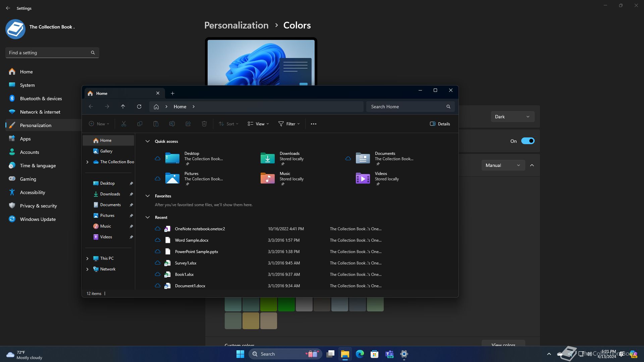
Task: Open the View dropdown in File Explorer
Action: (258, 124)
